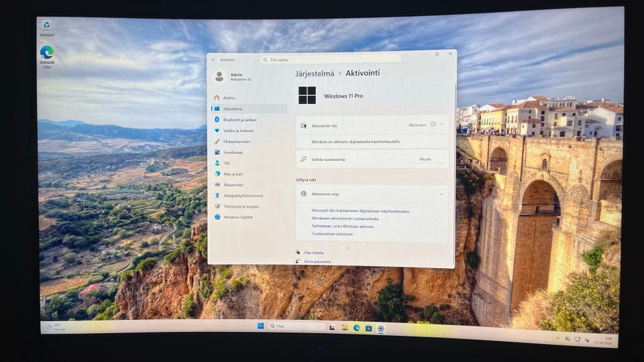Click the Anna palautetta feedback link
The height and width of the screenshot is (362, 644).
[x=317, y=261]
